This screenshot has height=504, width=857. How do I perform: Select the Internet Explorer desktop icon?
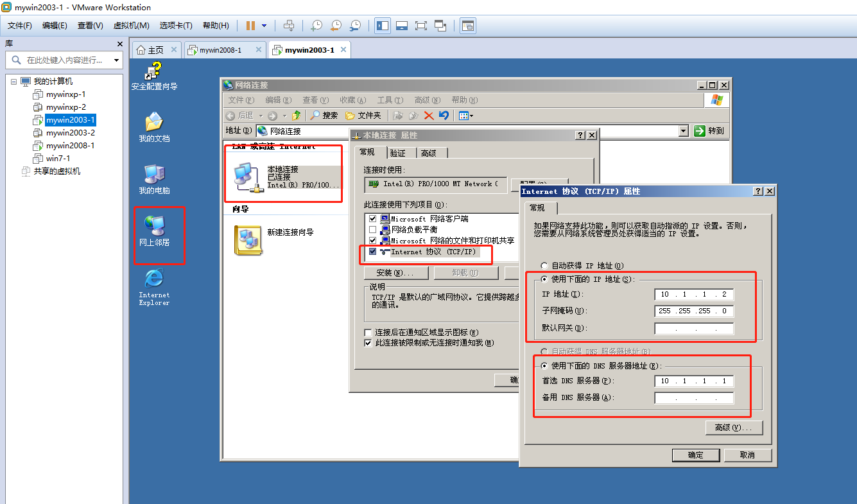[x=154, y=287]
